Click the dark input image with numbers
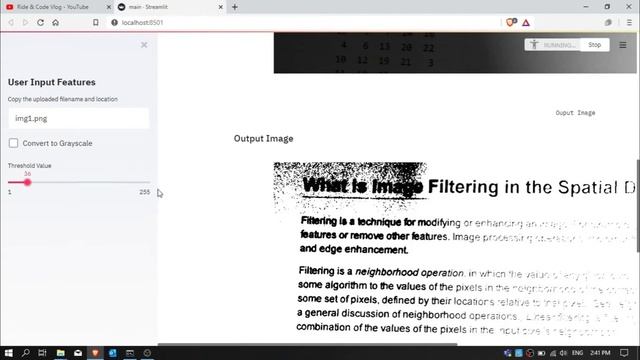 tap(455, 53)
